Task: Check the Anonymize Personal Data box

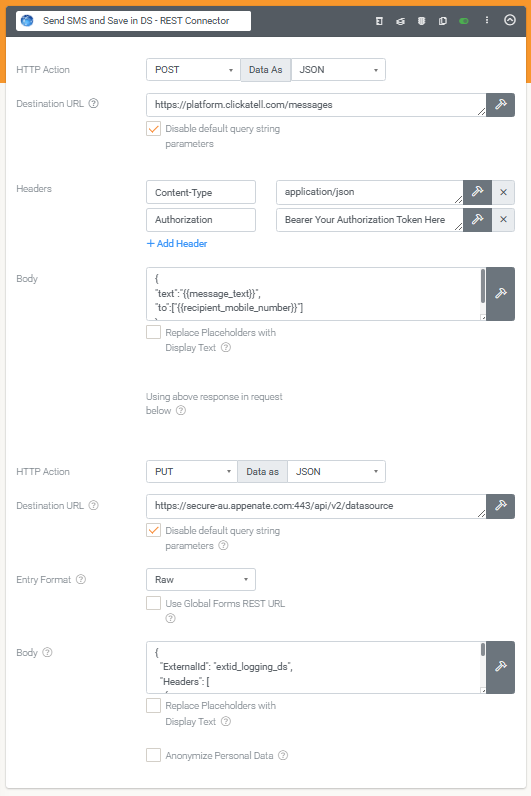Action: (x=153, y=755)
